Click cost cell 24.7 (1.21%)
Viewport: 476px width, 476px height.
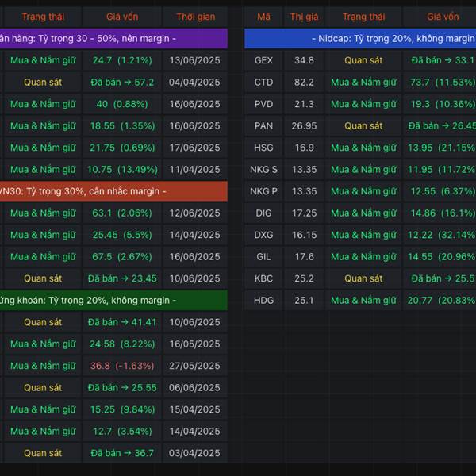pos(122,60)
